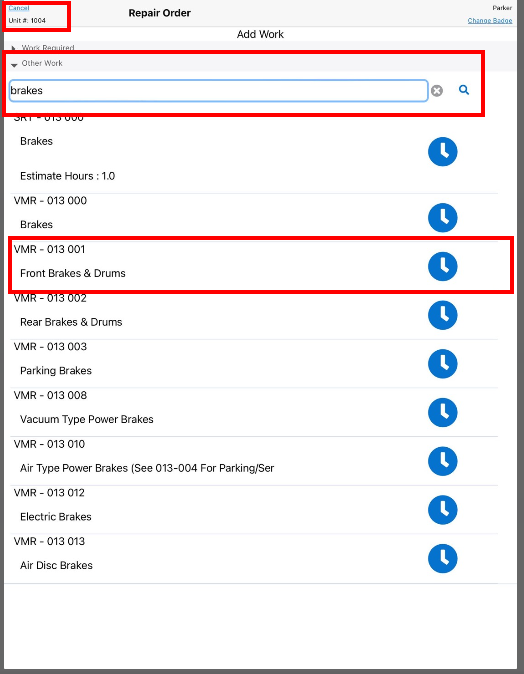Click the Cancel link
Viewport: 524px width, 674px height.
(19, 8)
